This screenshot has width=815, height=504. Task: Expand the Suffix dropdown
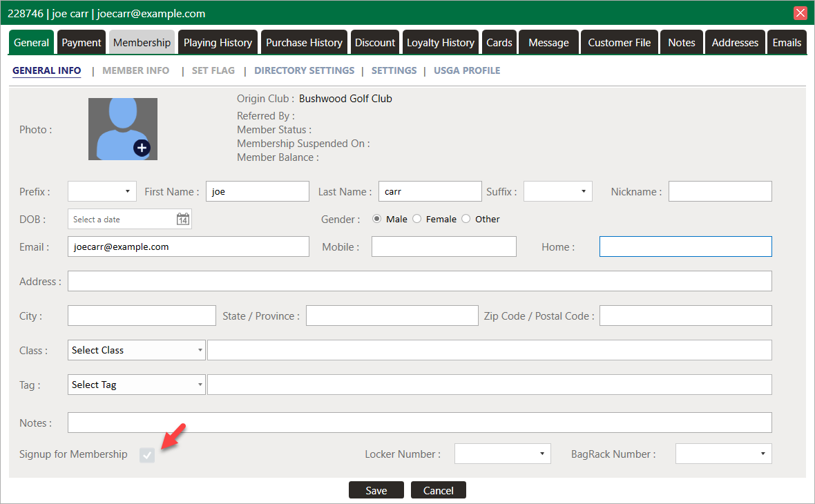point(557,191)
